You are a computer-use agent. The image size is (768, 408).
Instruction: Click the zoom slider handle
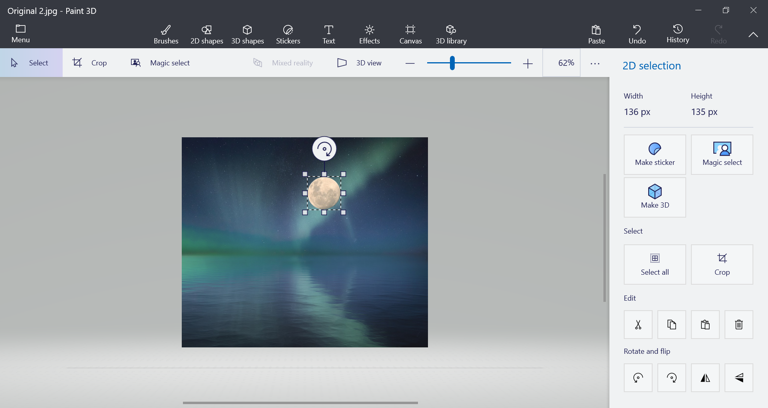(452, 63)
